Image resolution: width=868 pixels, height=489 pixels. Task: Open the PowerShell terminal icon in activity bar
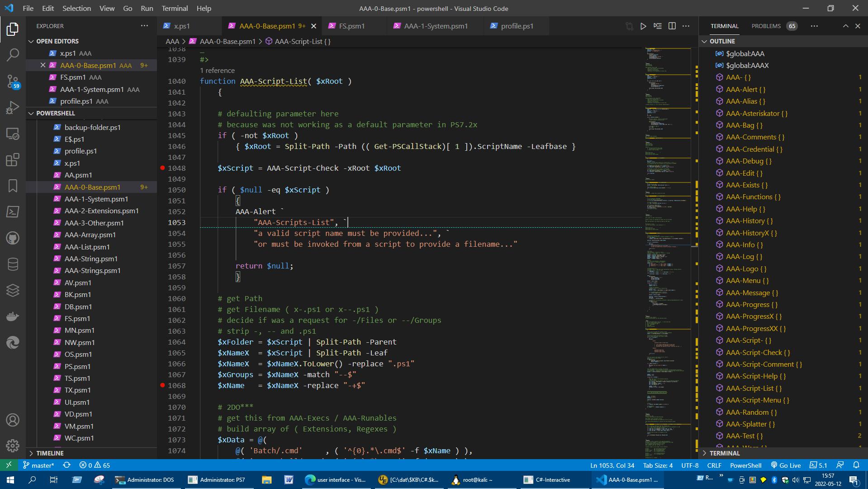click(13, 212)
